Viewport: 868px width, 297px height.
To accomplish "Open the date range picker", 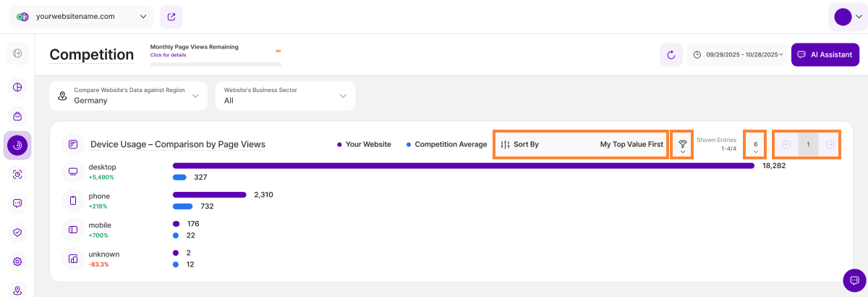I will [x=736, y=54].
